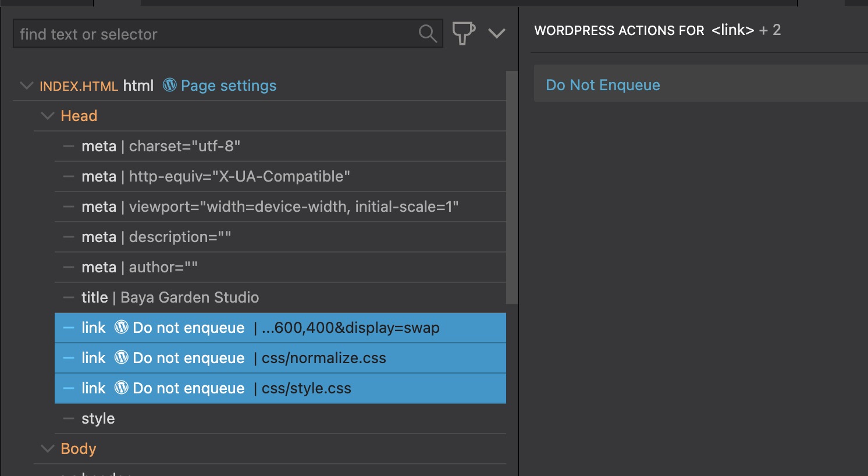
Task: Click the cup-shaped icon beside the search field
Action: click(464, 33)
